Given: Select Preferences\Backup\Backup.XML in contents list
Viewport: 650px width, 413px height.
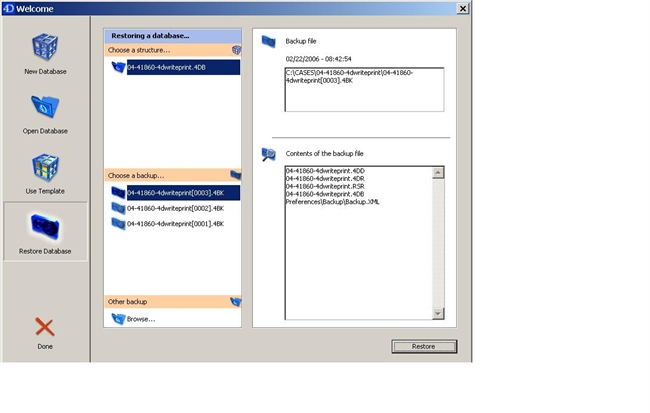Looking at the screenshot, I should pos(332,202).
